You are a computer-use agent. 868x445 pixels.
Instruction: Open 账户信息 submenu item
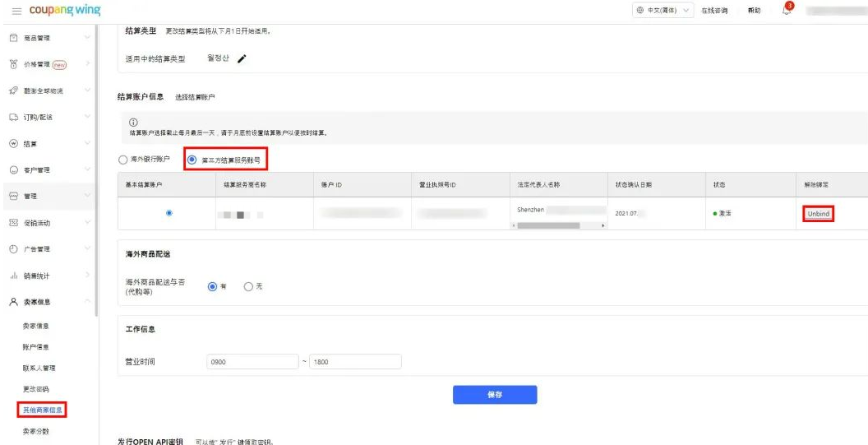point(35,347)
